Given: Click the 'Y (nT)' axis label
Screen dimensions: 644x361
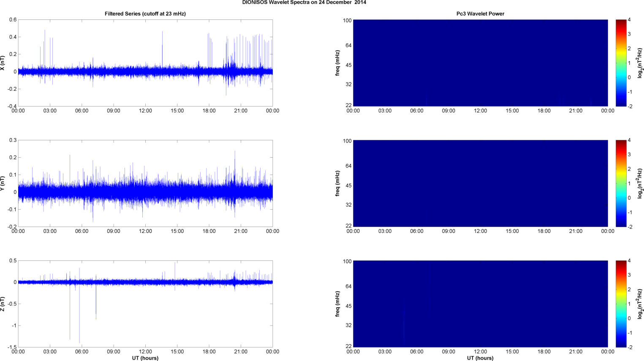Looking at the screenshot, I should 3,183.
